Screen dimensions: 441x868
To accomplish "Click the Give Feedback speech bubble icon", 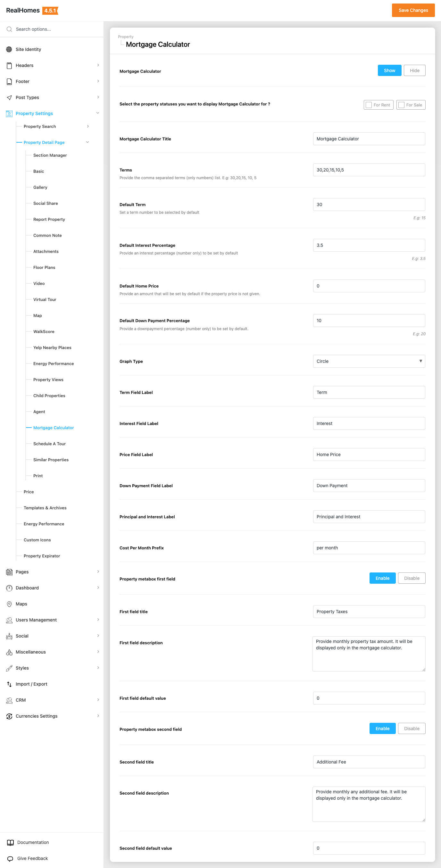I will pyautogui.click(x=11, y=859).
